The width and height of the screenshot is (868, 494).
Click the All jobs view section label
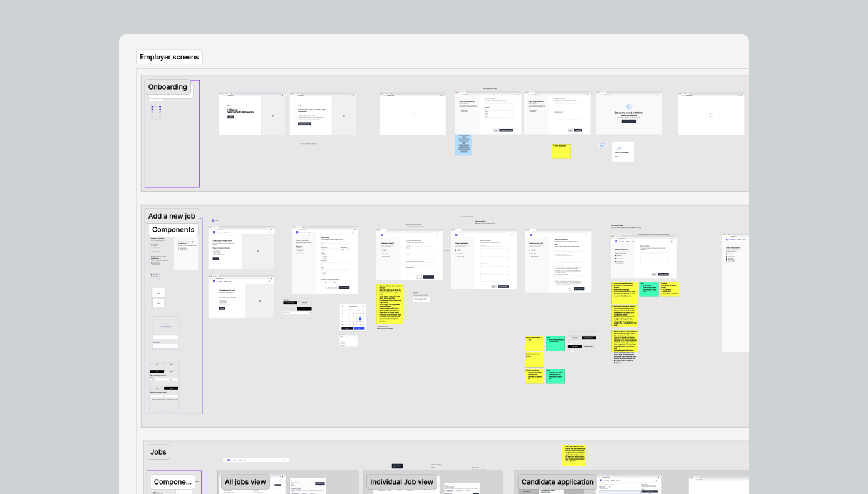245,482
